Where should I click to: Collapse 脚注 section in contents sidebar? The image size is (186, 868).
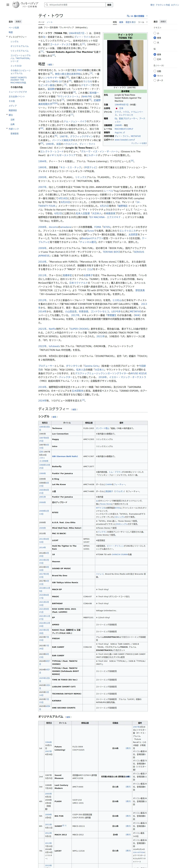(7, 115)
